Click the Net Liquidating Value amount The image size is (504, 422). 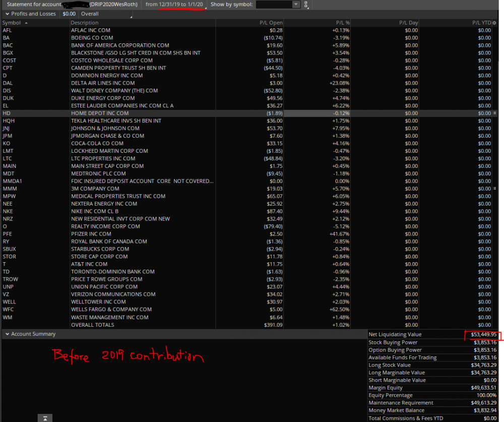point(480,334)
